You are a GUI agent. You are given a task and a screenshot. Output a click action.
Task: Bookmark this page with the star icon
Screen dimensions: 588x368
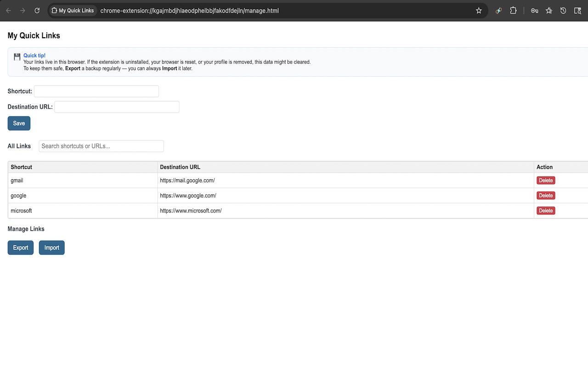coord(479,11)
